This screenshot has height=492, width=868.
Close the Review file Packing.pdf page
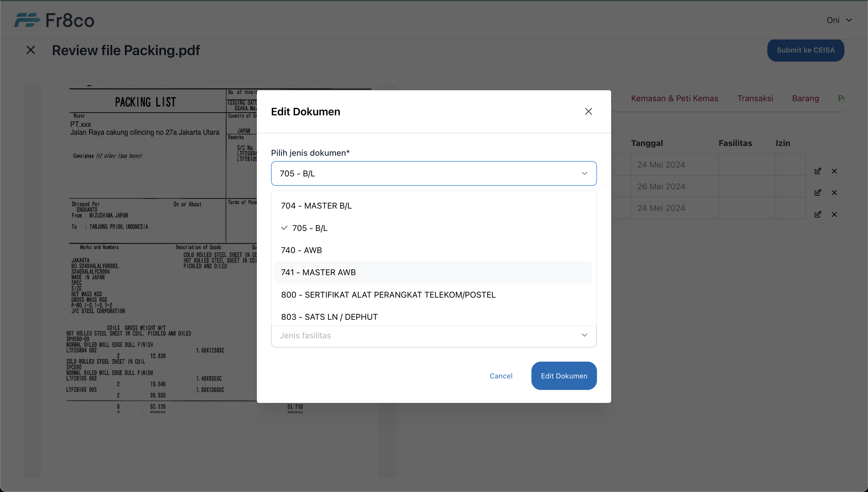(30, 50)
